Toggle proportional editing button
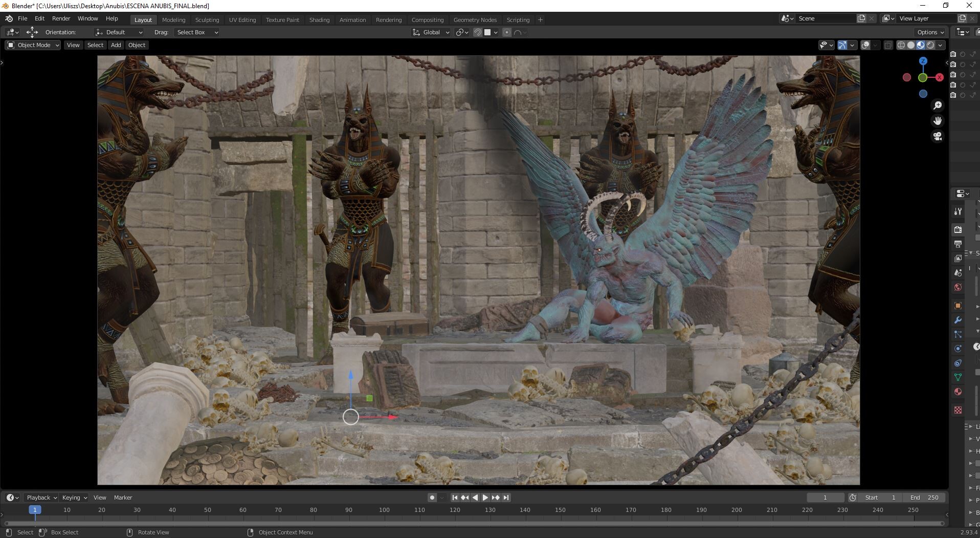This screenshot has width=980, height=538. click(x=507, y=32)
